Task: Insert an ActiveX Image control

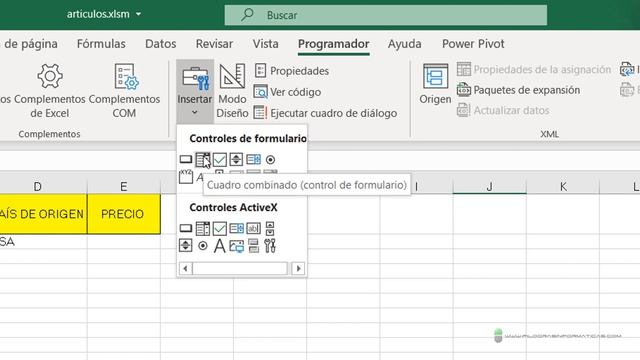Action: [x=236, y=246]
